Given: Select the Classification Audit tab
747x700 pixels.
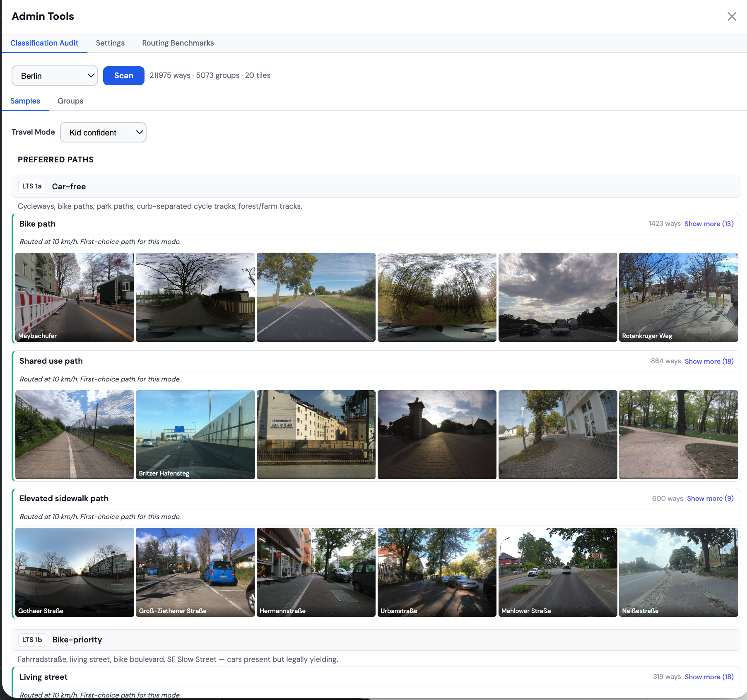Looking at the screenshot, I should point(44,43).
